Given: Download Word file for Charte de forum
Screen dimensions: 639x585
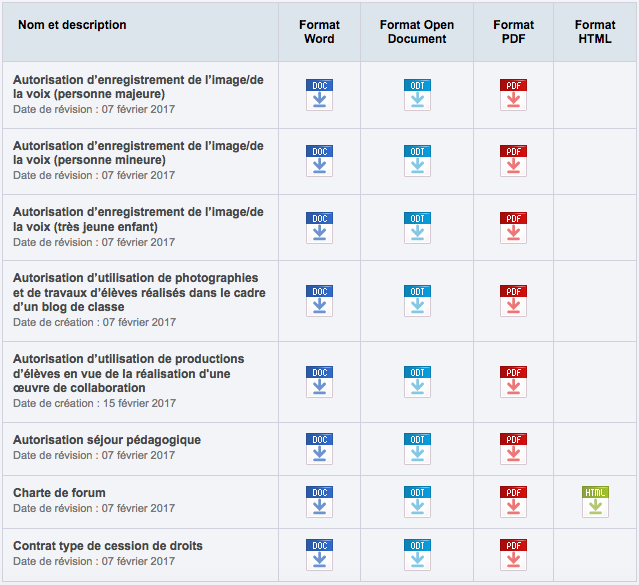Looking at the screenshot, I should point(319,501).
